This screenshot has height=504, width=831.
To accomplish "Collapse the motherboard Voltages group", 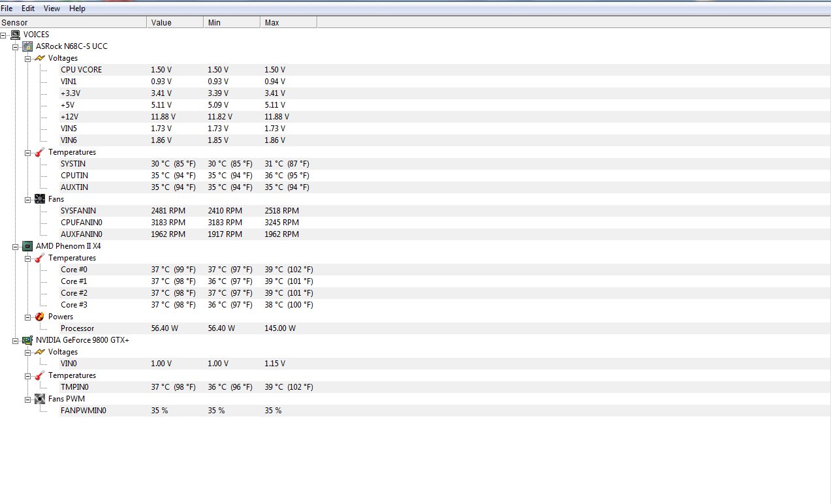I will pyautogui.click(x=28, y=58).
